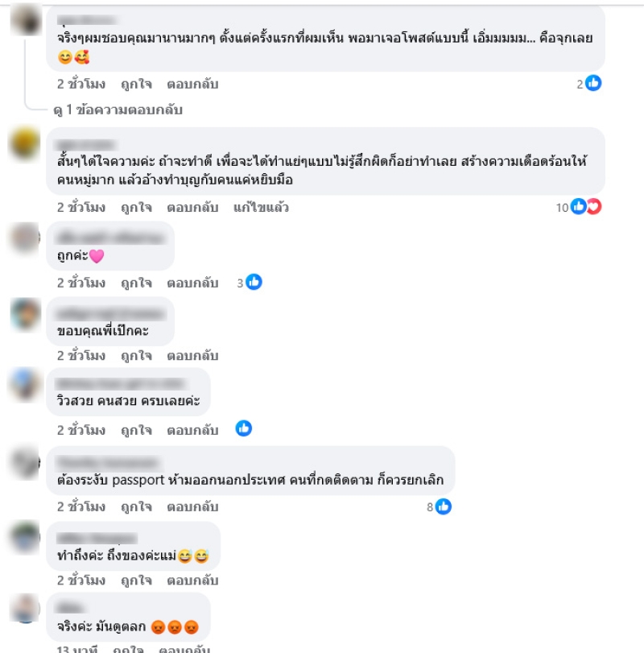Click ถูกใจ under the passport comment
Image resolution: width=644 pixels, height=653 pixels.
(136, 507)
